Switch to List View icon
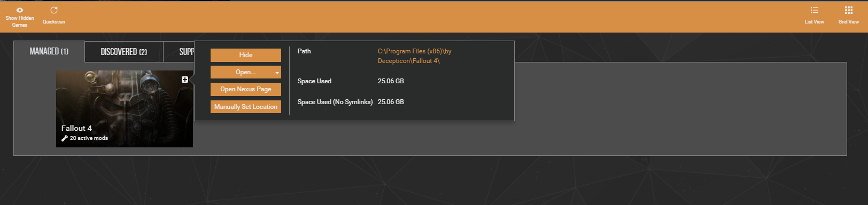Image resolution: width=868 pixels, height=205 pixels. point(814,10)
